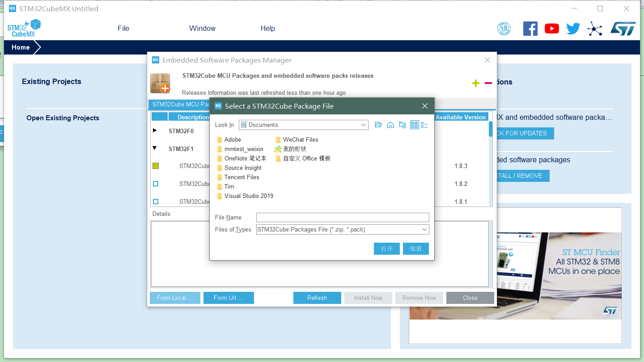Tick checkbox for package version 1.8.1

tap(156, 202)
